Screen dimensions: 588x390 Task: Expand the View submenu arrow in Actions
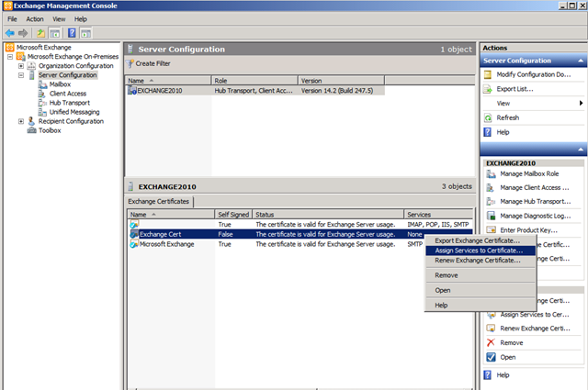click(x=581, y=103)
